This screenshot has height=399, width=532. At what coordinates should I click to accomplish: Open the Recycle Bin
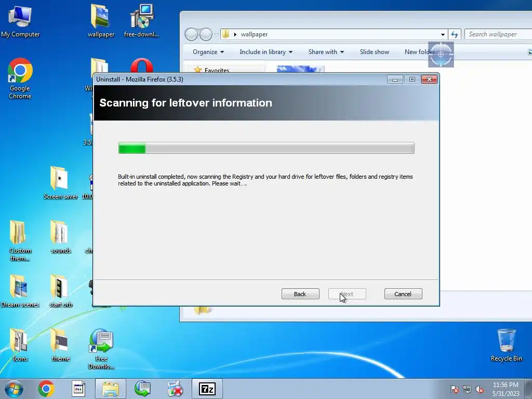click(x=506, y=345)
